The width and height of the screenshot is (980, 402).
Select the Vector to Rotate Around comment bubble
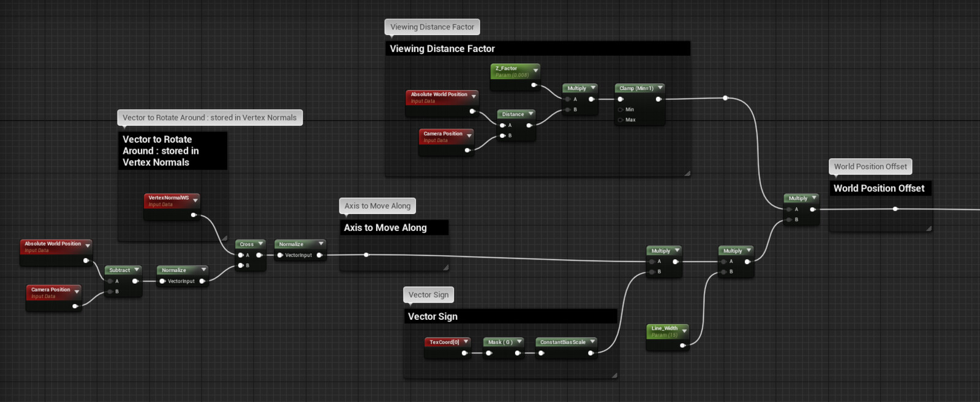209,118
